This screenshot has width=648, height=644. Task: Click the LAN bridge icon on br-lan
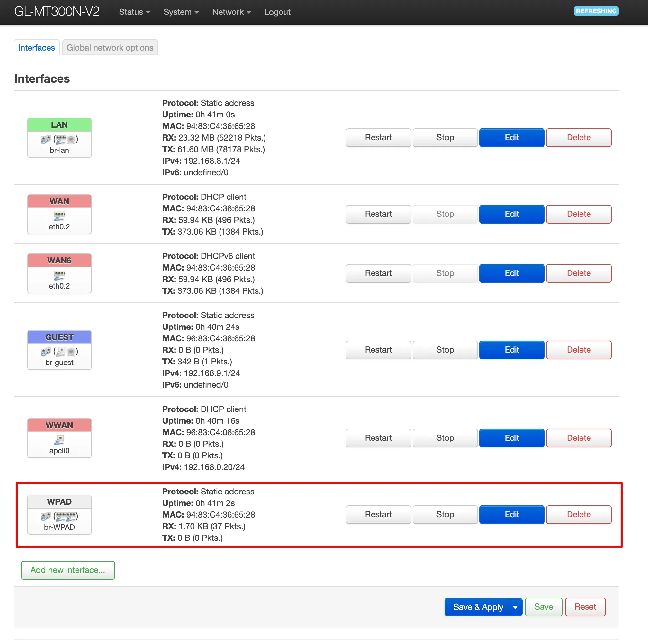point(45,139)
